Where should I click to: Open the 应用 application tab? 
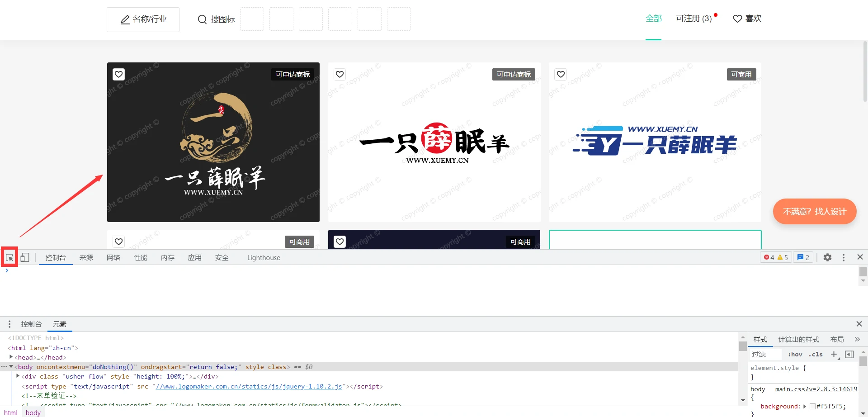(195, 257)
